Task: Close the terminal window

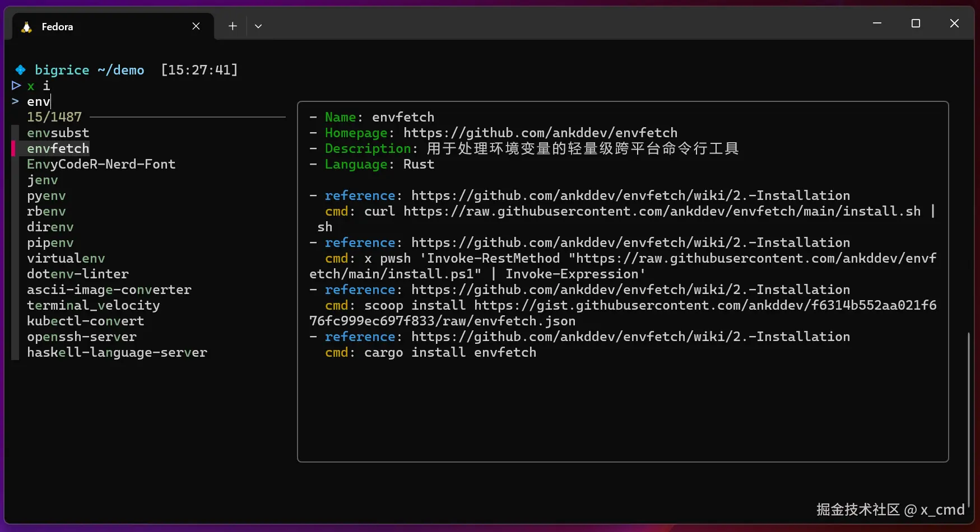Action: click(955, 24)
